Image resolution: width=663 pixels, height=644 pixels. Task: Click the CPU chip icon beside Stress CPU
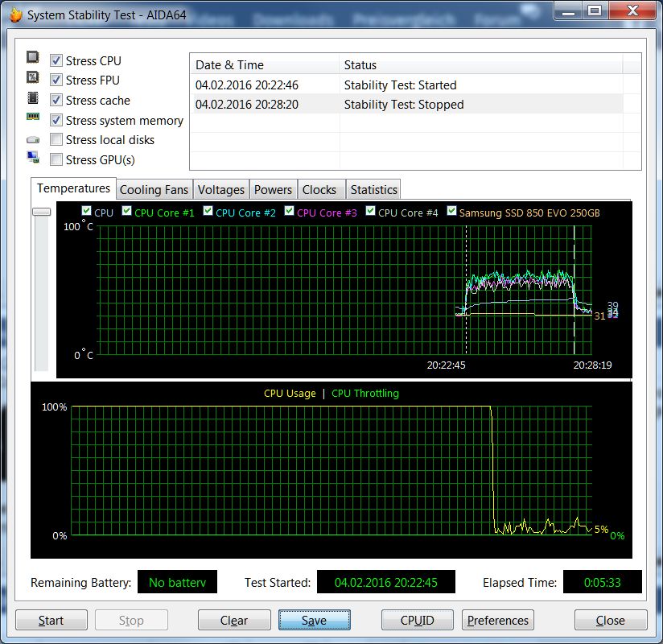click(32, 57)
